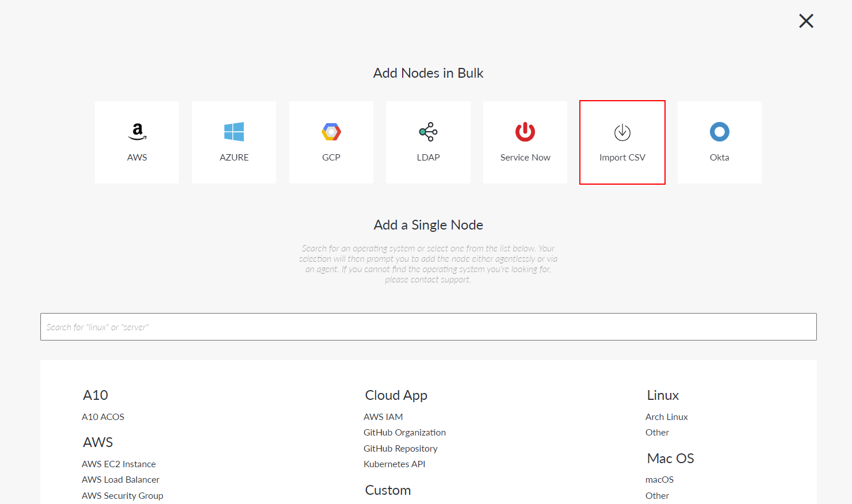The image size is (852, 504).
Task: Click the Cloud App category heading
Action: click(x=396, y=396)
